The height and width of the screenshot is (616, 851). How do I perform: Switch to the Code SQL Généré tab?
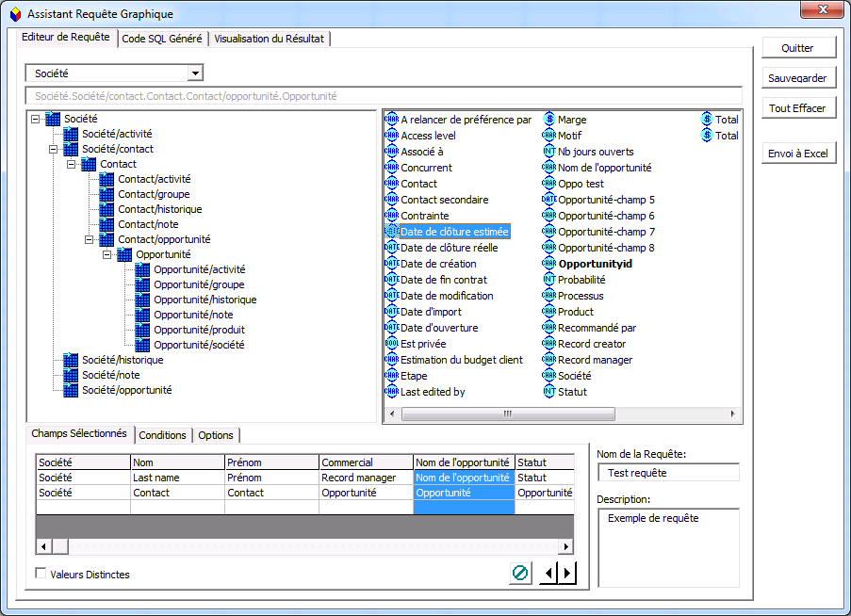(x=164, y=39)
